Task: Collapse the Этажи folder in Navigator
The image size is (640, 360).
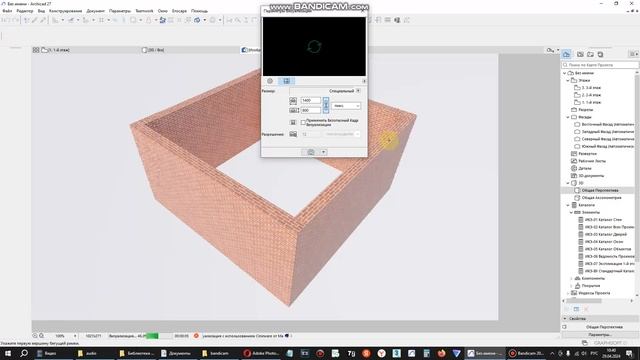Action: click(x=568, y=80)
